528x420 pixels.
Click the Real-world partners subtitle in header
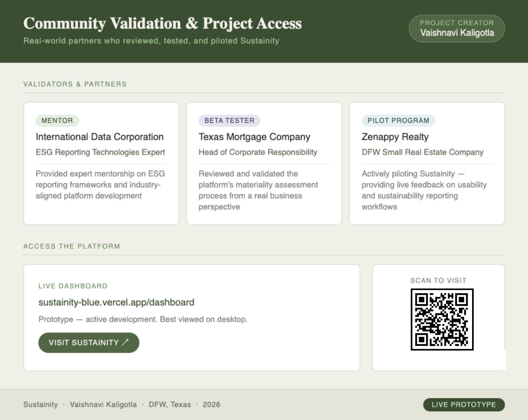pos(151,41)
